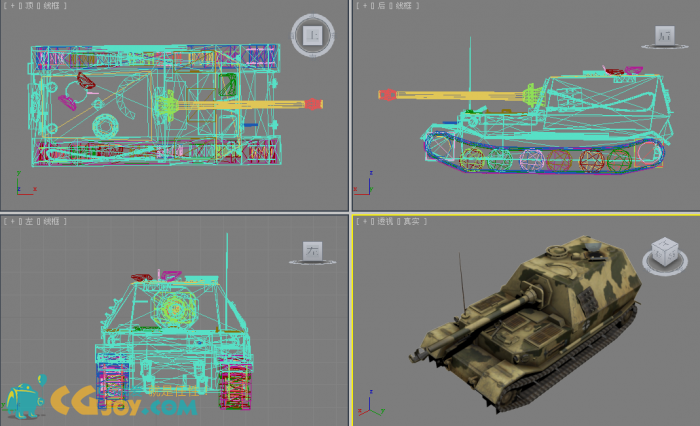The width and height of the screenshot is (700, 426).
Task: Open the [+] menu of the top viewport
Action: click(x=10, y=6)
